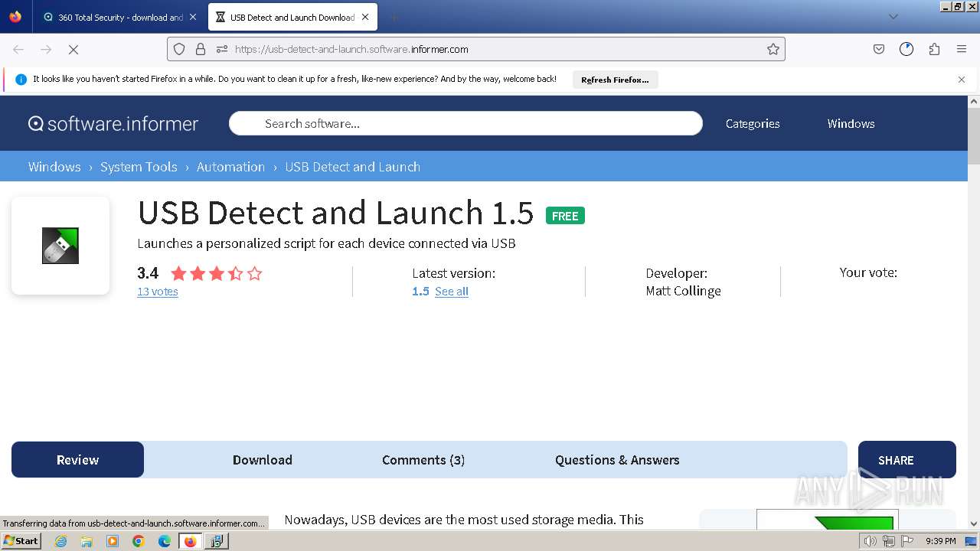Go to the System Tools breadcrumb

(x=139, y=167)
